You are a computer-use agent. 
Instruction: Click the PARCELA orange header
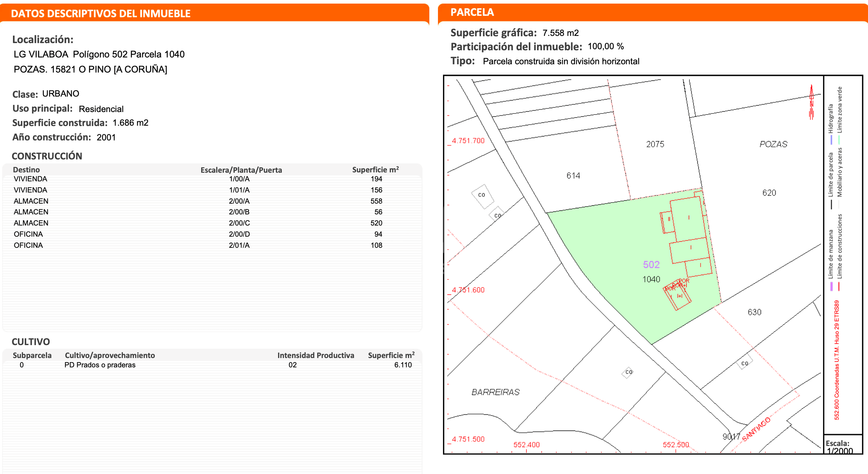pyautogui.click(x=472, y=12)
